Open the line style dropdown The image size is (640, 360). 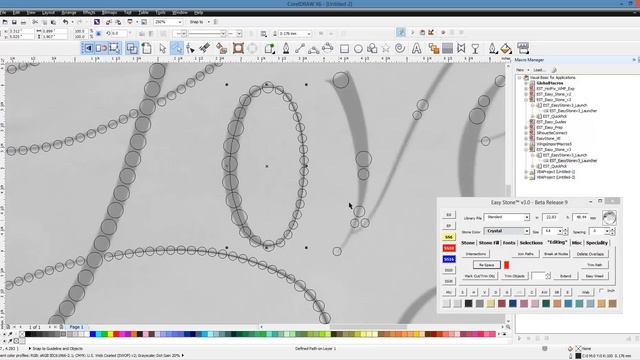click(x=223, y=33)
